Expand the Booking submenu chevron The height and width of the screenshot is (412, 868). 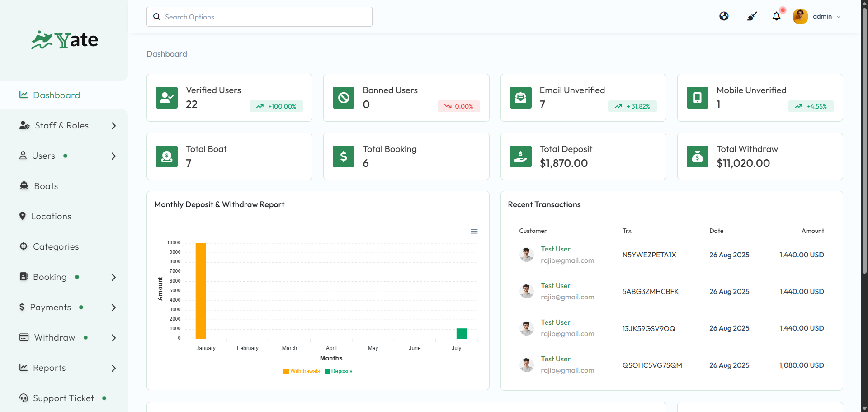point(113,277)
